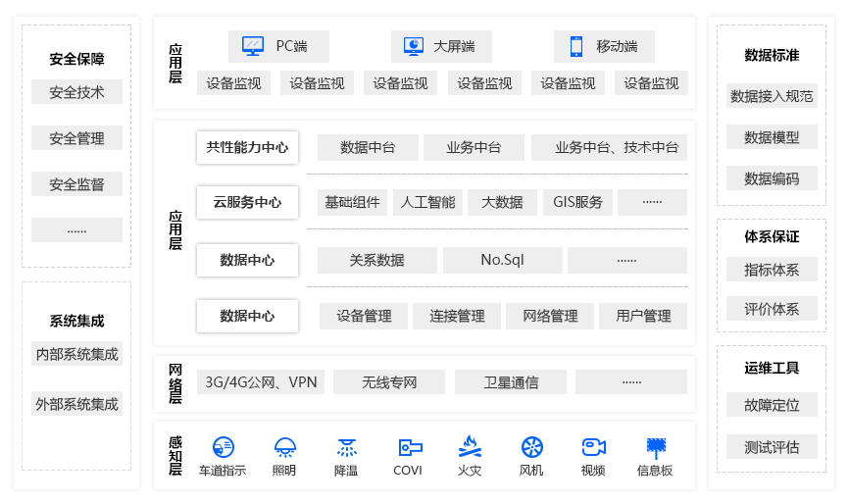Screen dimensions: 849x504
Task: Click the 火灾 fire icon
Action: coord(470,447)
